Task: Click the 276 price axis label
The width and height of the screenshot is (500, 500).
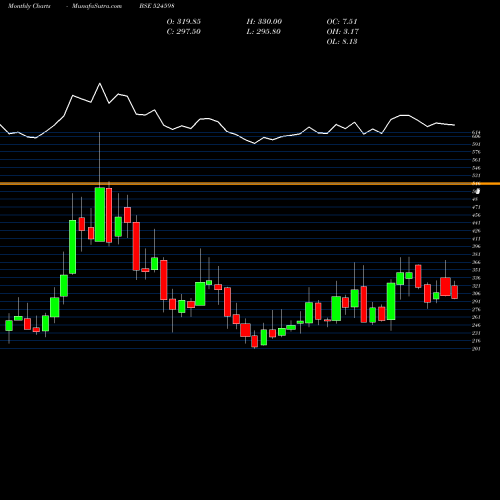Action: point(476,310)
